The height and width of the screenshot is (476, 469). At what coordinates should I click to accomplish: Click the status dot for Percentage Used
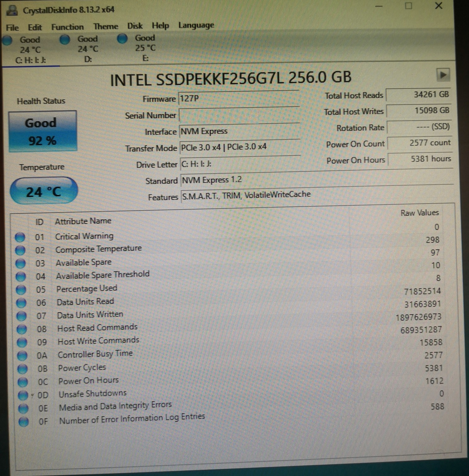point(21,290)
